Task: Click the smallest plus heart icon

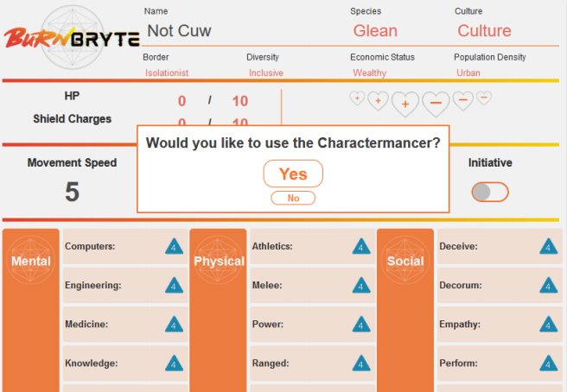Action: (356, 98)
